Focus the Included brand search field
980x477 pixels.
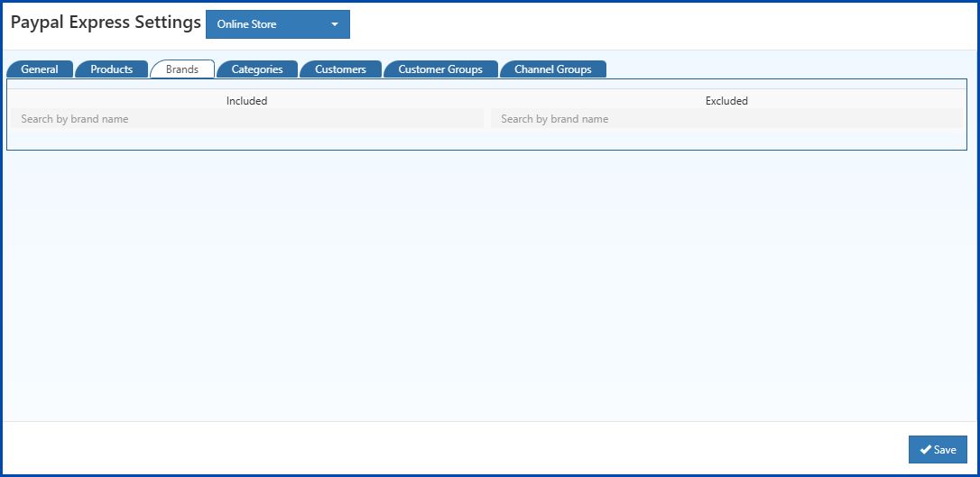247,119
